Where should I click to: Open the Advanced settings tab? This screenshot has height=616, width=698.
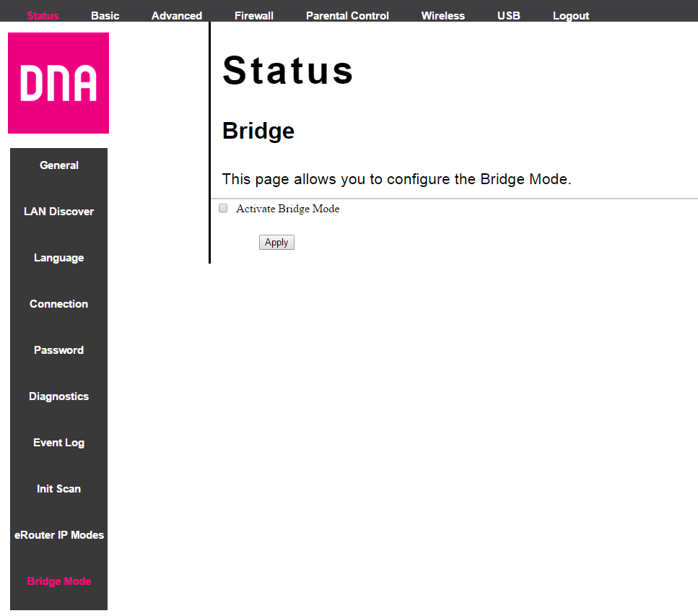click(x=177, y=16)
